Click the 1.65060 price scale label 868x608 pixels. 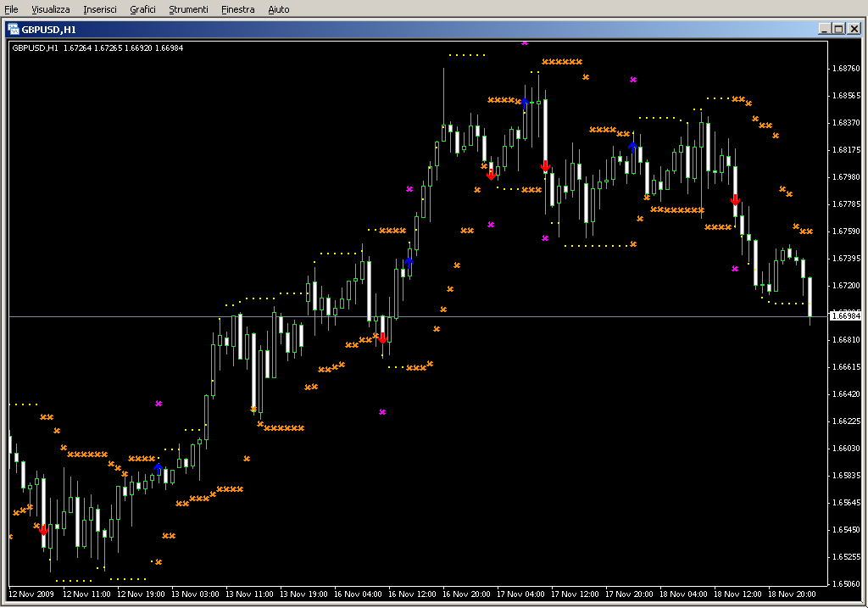[847, 584]
